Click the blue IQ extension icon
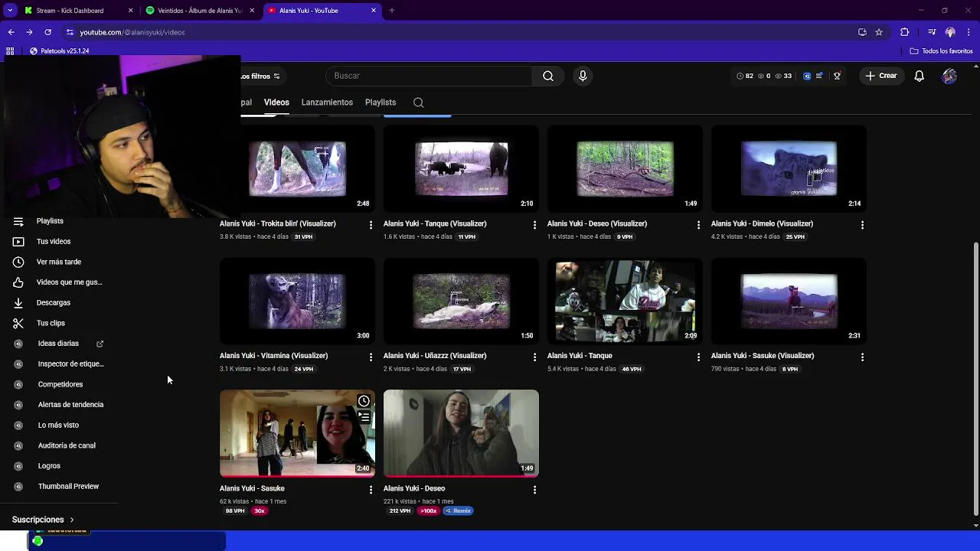This screenshot has height=551, width=980. (x=807, y=76)
